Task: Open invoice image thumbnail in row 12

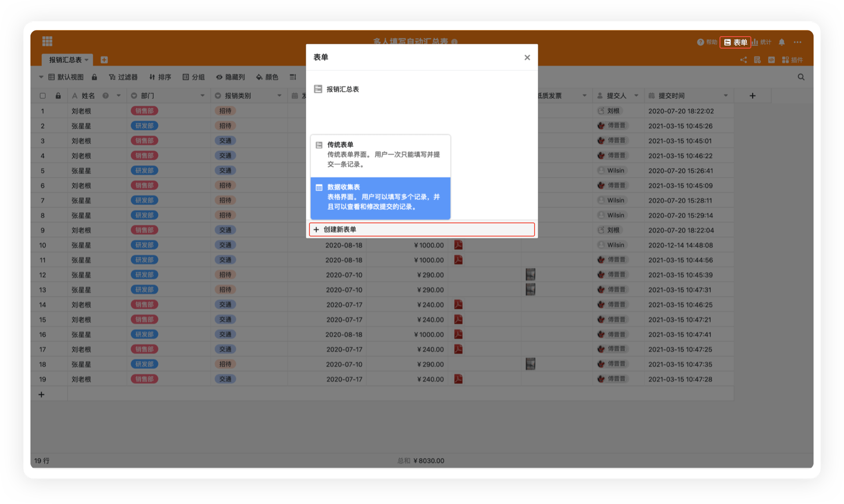Action: pyautogui.click(x=530, y=275)
